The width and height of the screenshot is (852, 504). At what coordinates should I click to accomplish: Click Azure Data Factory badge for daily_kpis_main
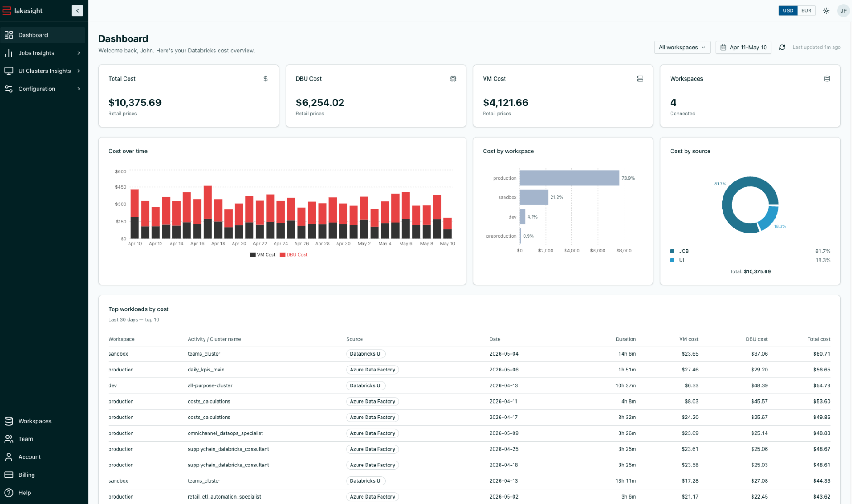pyautogui.click(x=372, y=370)
